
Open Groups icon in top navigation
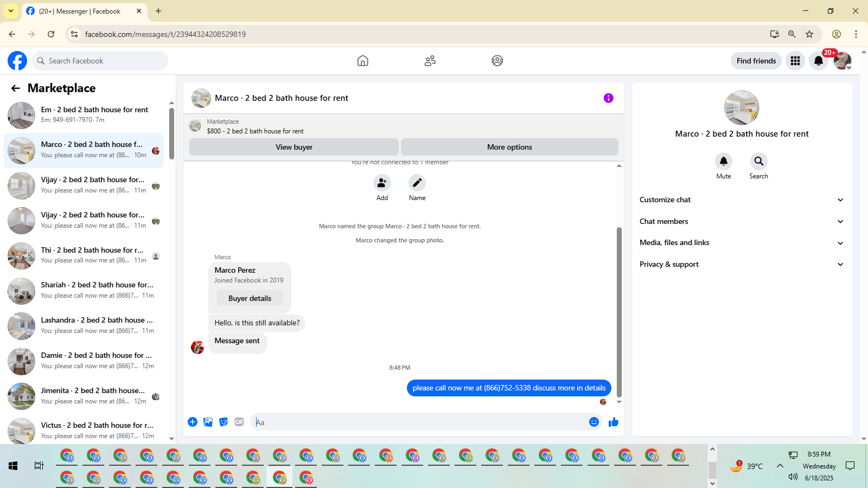497,61
